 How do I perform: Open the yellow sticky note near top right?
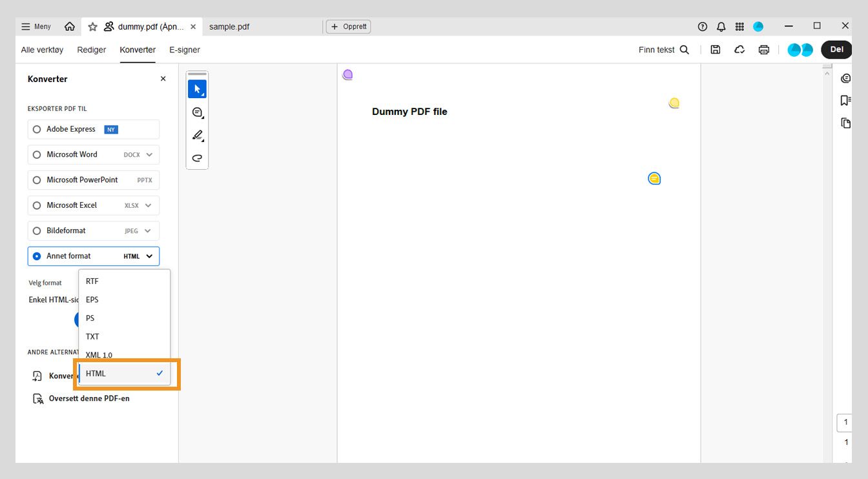pos(674,103)
